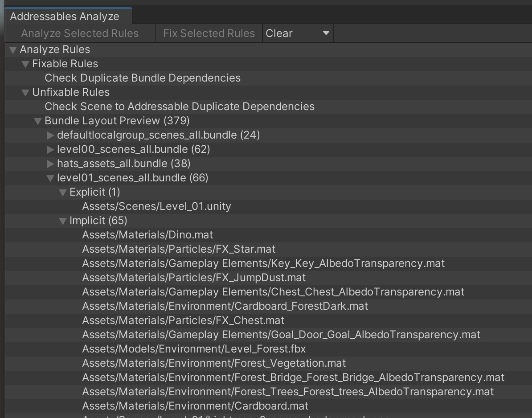Collapse the level01_scenes_all.bundle entry
Image resolution: width=532 pixels, height=418 pixels.
[50, 178]
